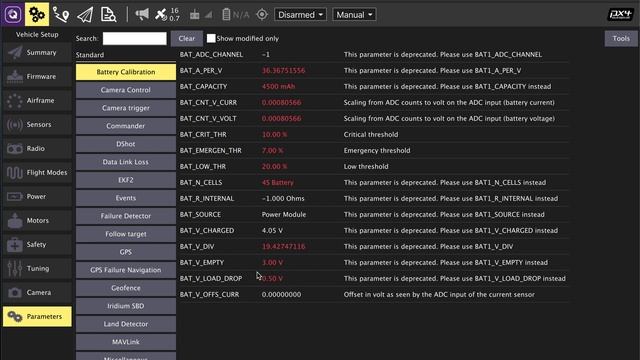Select the Battery Calibration parameter group
The width and height of the screenshot is (640, 360).
click(x=126, y=72)
